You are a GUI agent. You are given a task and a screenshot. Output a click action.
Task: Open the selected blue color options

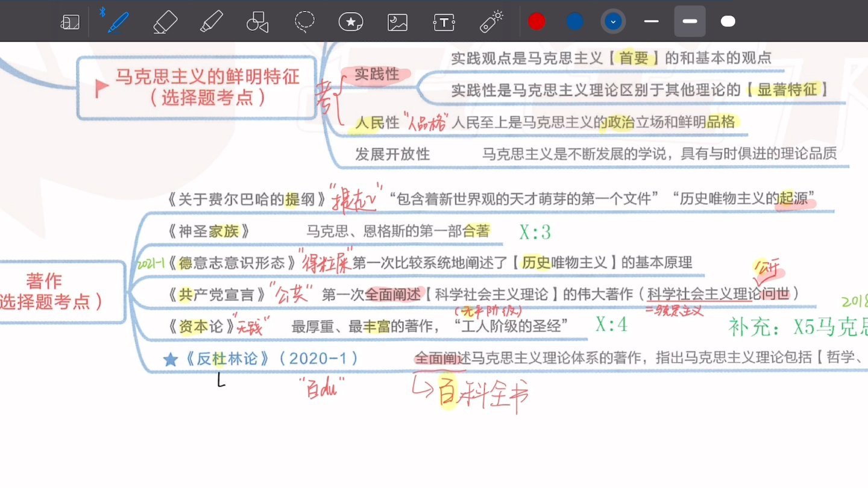(x=613, y=22)
